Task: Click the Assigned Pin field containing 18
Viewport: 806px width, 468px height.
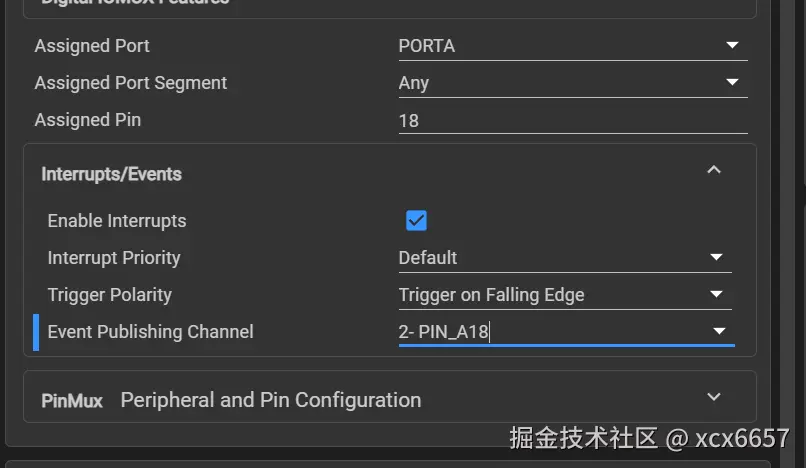Action: coord(572,120)
